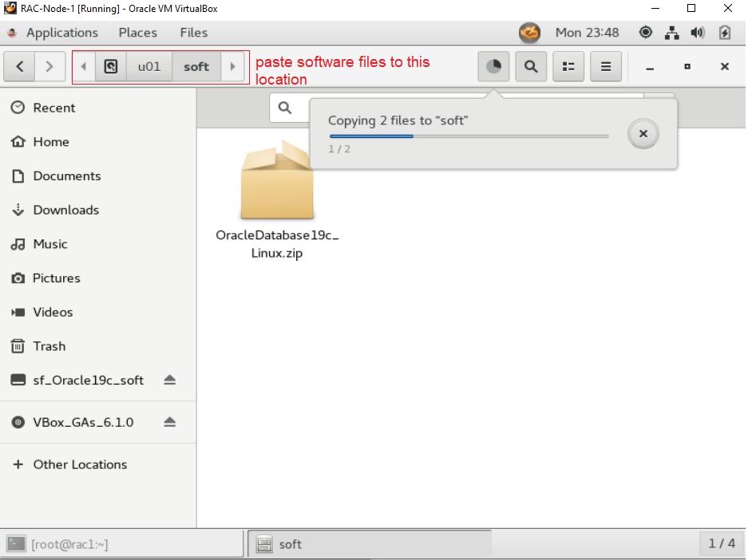
Task: Switch to the root@rac1 terminal taskbar entry
Action: point(123,544)
